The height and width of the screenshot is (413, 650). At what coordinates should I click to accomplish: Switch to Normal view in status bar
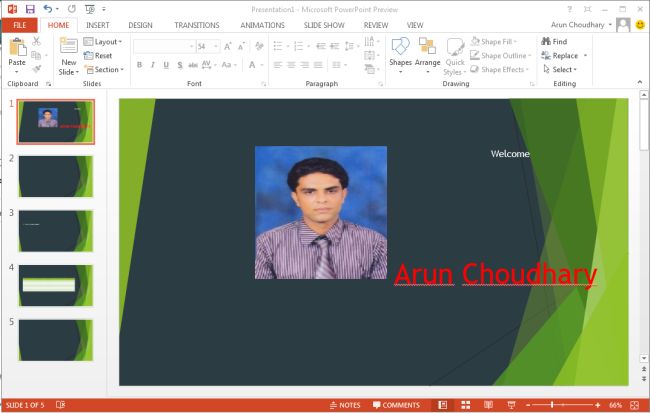[x=443, y=405]
